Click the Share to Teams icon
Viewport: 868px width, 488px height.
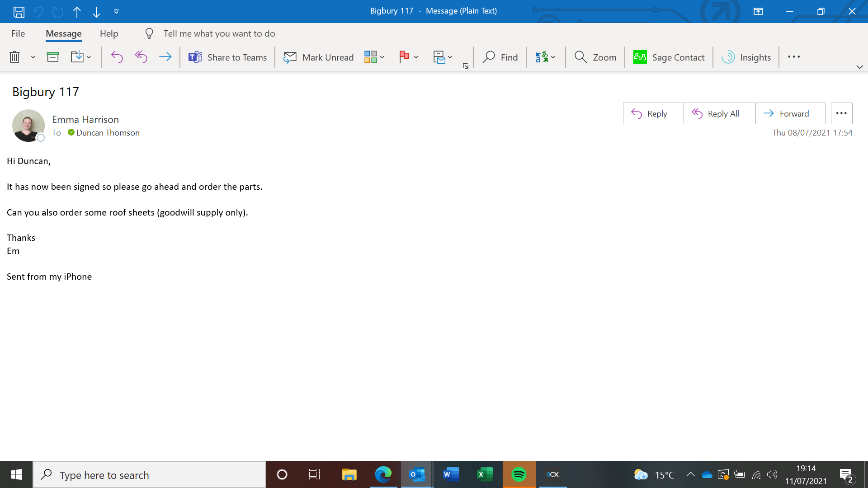point(195,57)
